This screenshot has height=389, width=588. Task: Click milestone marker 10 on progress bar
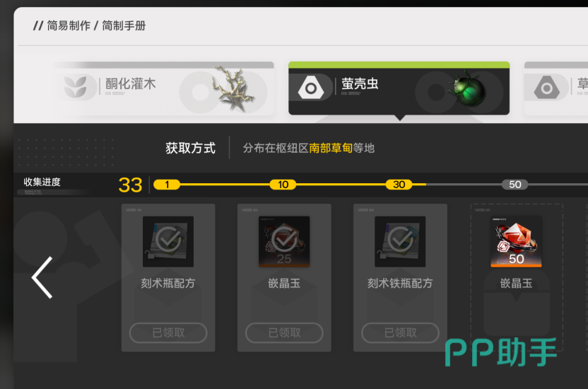[x=283, y=185]
